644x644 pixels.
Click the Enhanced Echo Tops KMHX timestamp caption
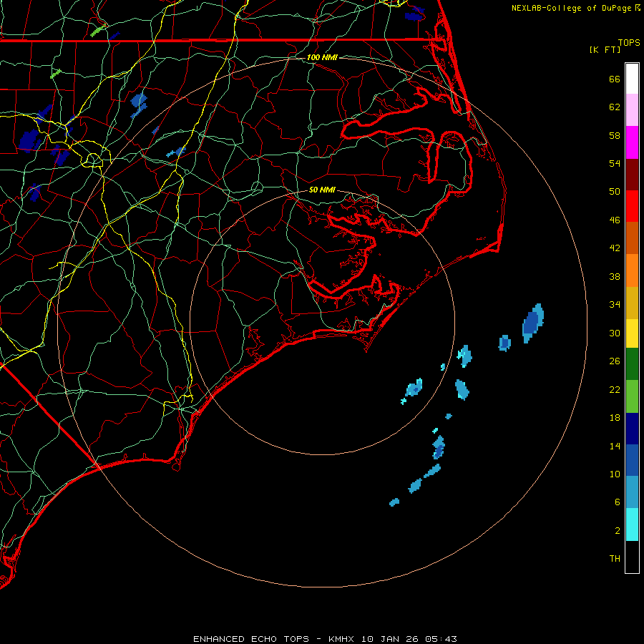[x=325, y=639]
